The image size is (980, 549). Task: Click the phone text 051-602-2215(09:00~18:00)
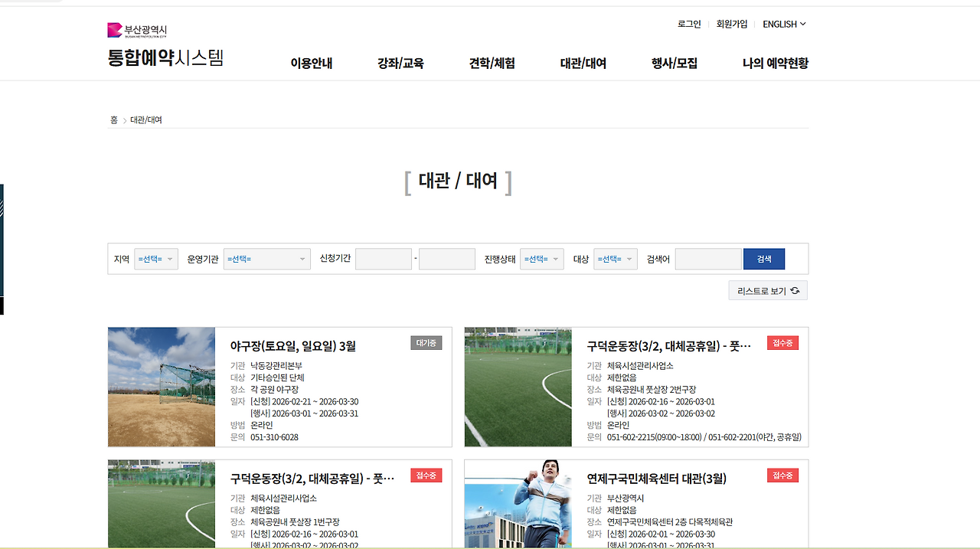(x=655, y=437)
